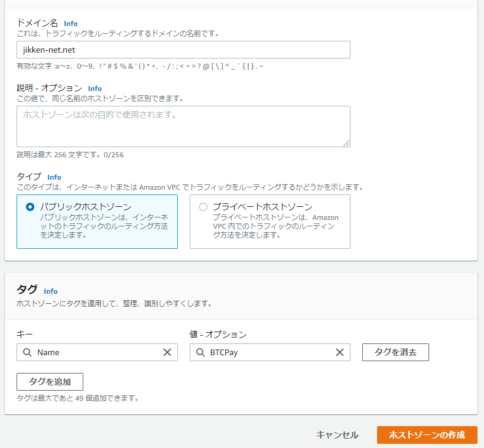Click the text タグは最大であと 49 個追加できます。
This screenshot has height=448, width=484.
(78, 398)
